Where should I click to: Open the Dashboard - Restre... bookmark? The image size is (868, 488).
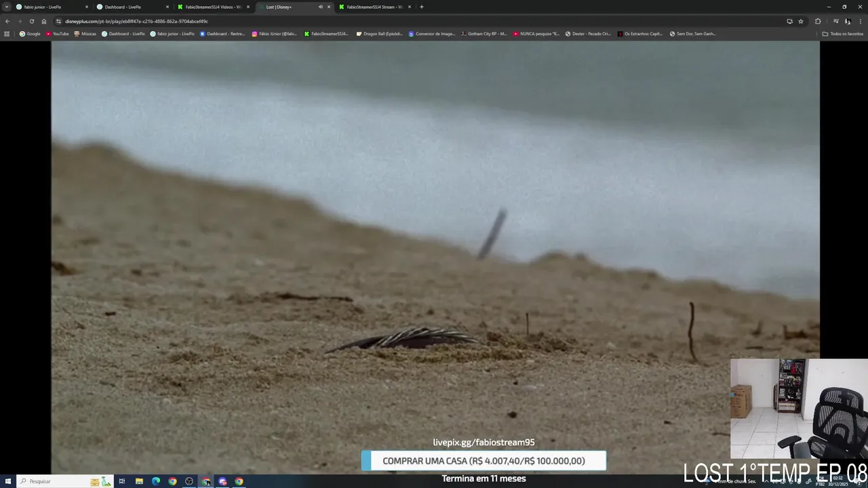tap(222, 34)
